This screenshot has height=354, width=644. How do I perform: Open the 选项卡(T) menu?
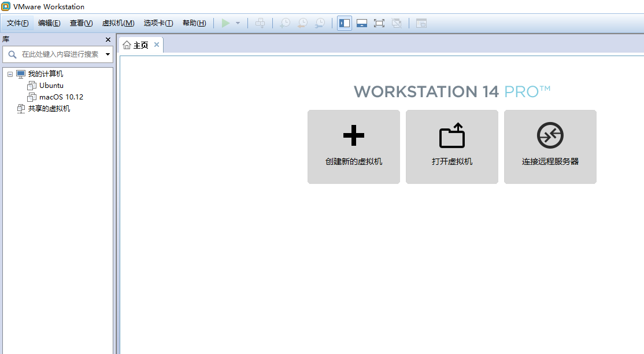pyautogui.click(x=158, y=23)
